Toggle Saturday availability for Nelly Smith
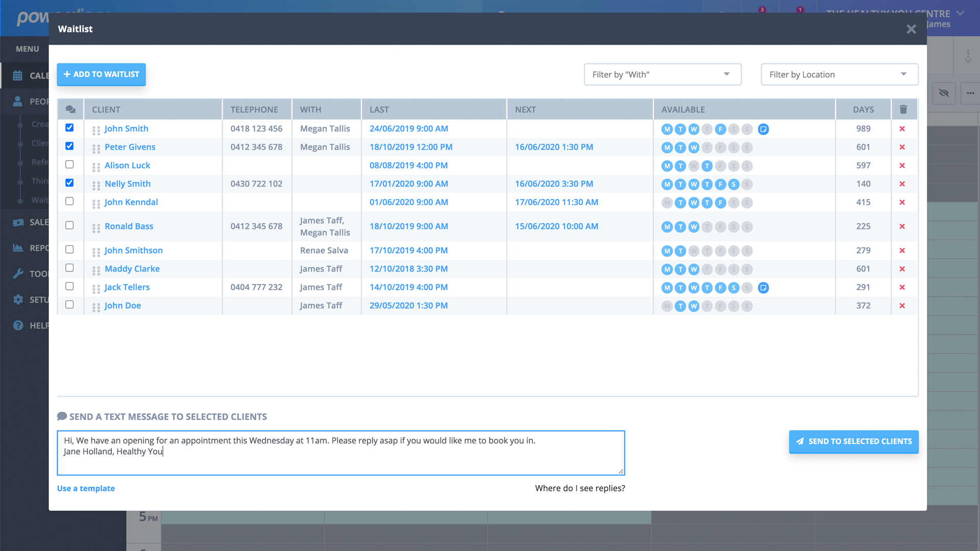 click(x=733, y=184)
